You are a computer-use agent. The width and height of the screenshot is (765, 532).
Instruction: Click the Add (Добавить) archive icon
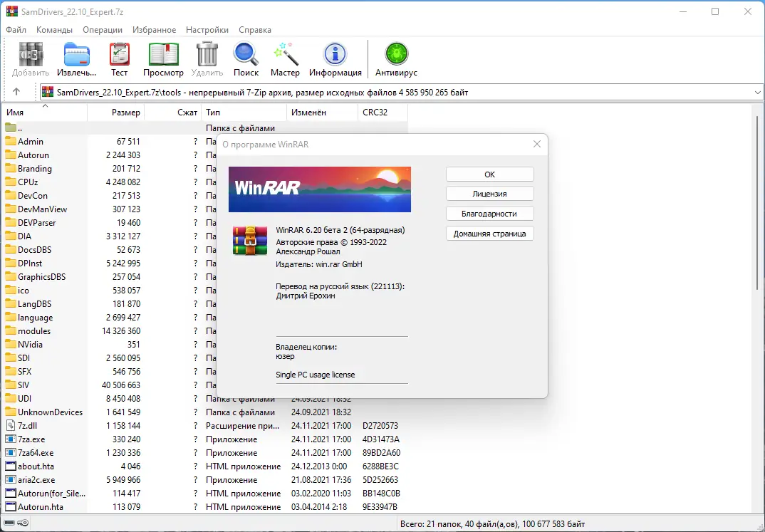tap(31, 54)
